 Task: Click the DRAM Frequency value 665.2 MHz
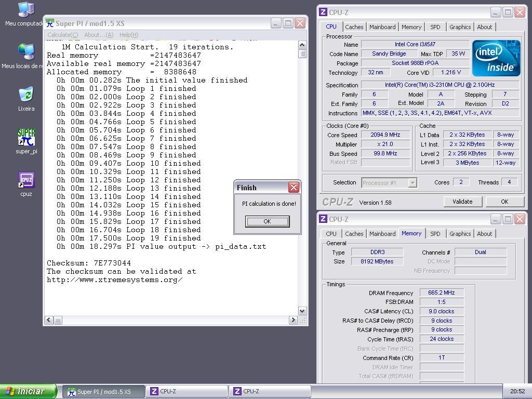[442, 292]
